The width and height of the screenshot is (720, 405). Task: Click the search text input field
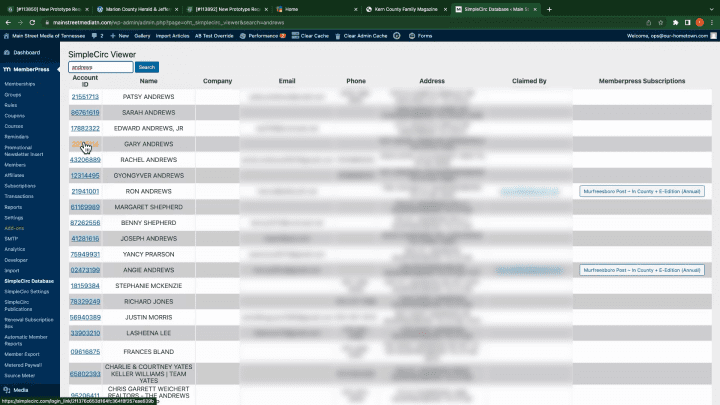pyautogui.click(x=101, y=67)
